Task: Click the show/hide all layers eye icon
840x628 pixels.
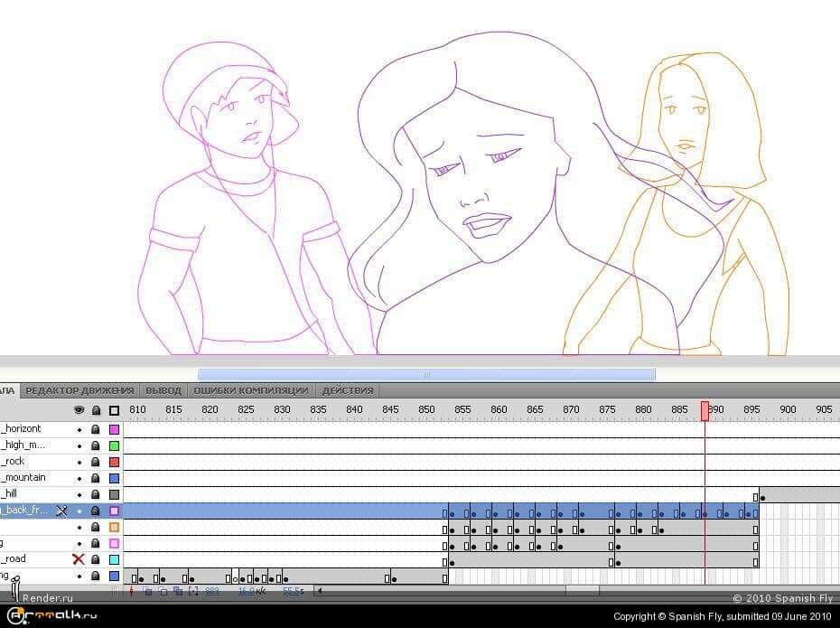Action: pos(79,410)
